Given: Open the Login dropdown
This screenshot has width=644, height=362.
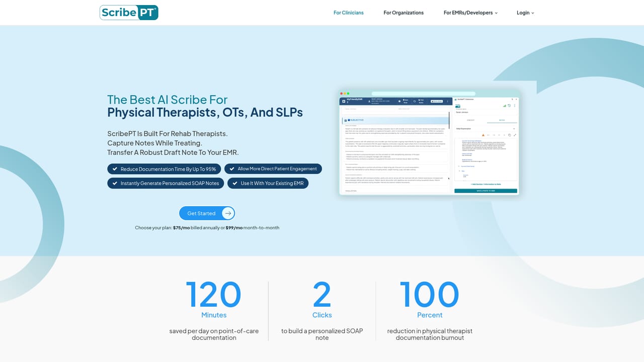Looking at the screenshot, I should click(x=525, y=13).
